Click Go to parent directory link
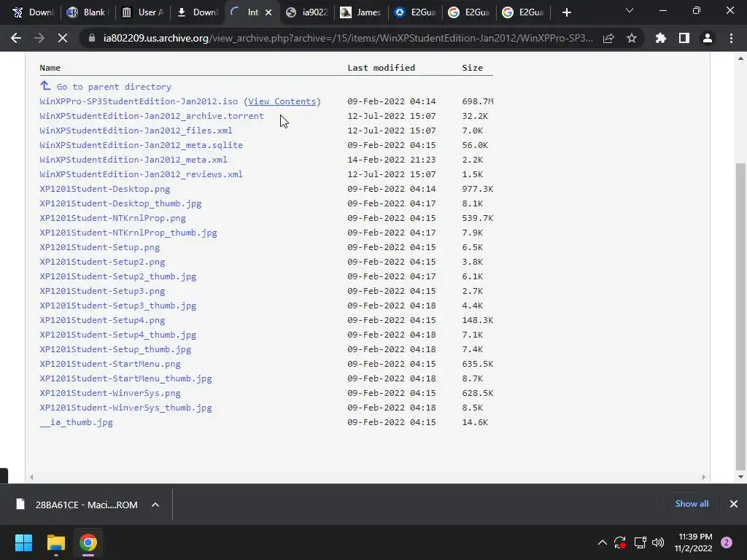This screenshot has width=747, height=560. 114,87
